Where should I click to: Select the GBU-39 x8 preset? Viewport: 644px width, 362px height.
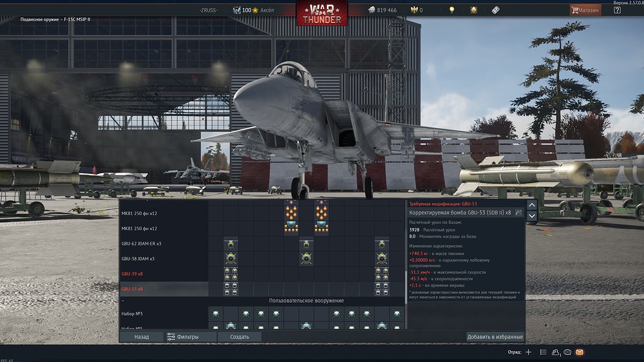click(164, 274)
